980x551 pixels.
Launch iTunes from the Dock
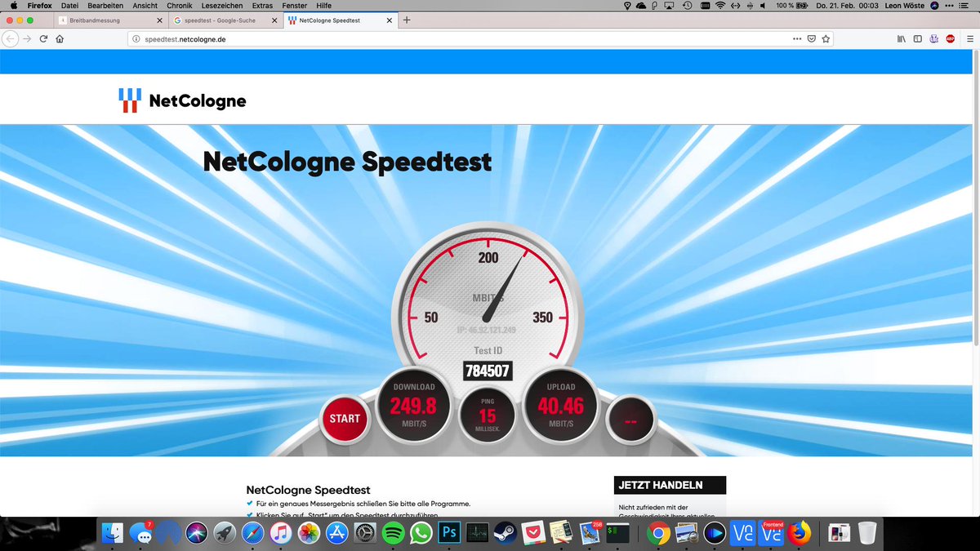click(x=280, y=533)
